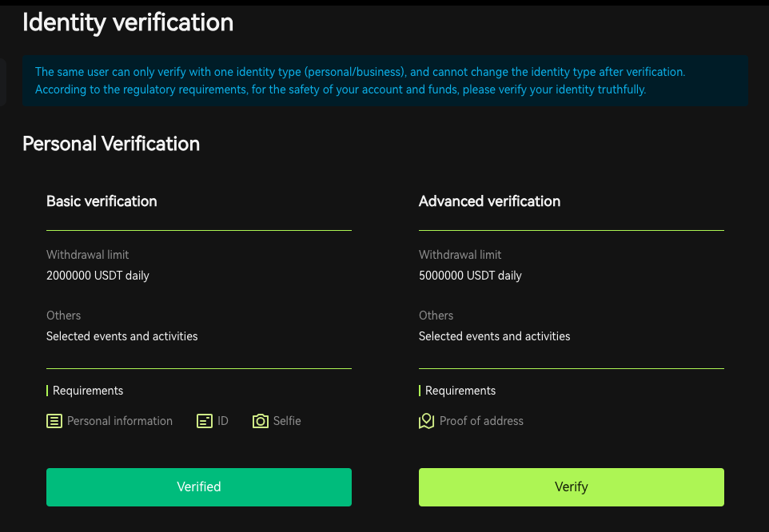Screen dimensions: 769x532
Task: Click Requirements heading under Basic verification
Action: click(x=88, y=391)
